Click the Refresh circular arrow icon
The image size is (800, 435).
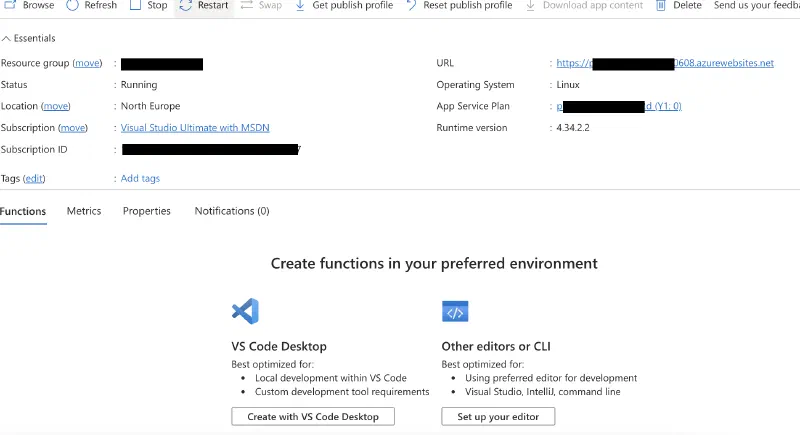coord(72,5)
